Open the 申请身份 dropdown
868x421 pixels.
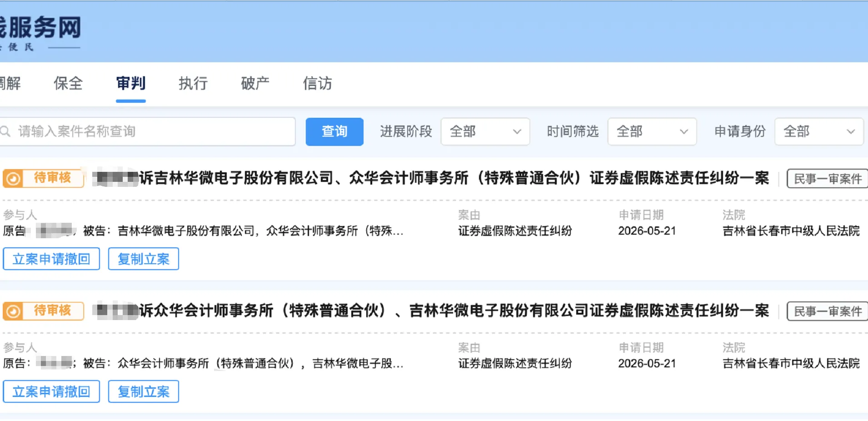pos(818,132)
